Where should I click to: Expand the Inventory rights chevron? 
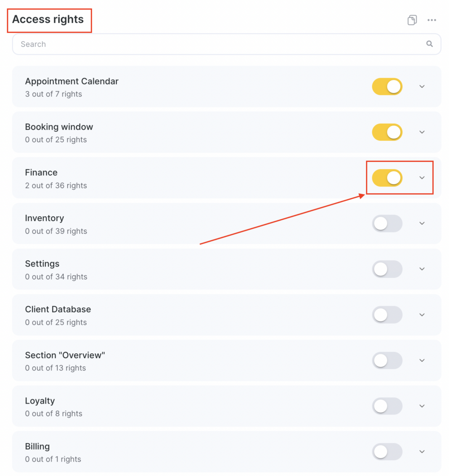tap(422, 223)
